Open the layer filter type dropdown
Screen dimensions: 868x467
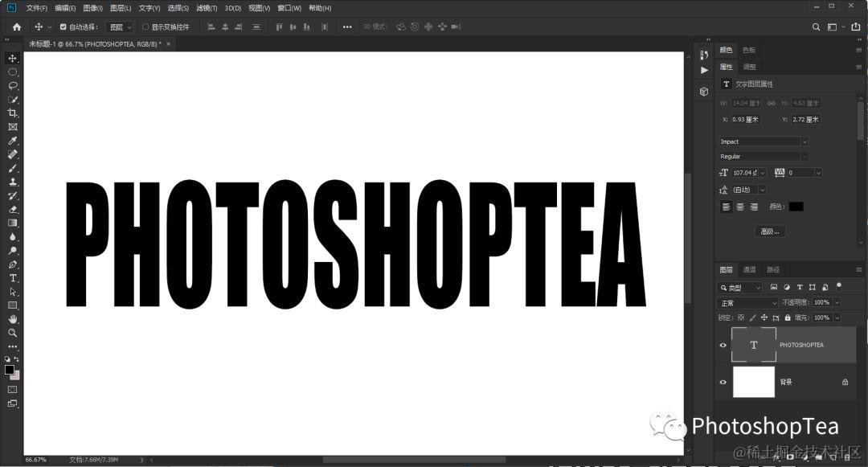click(x=740, y=288)
